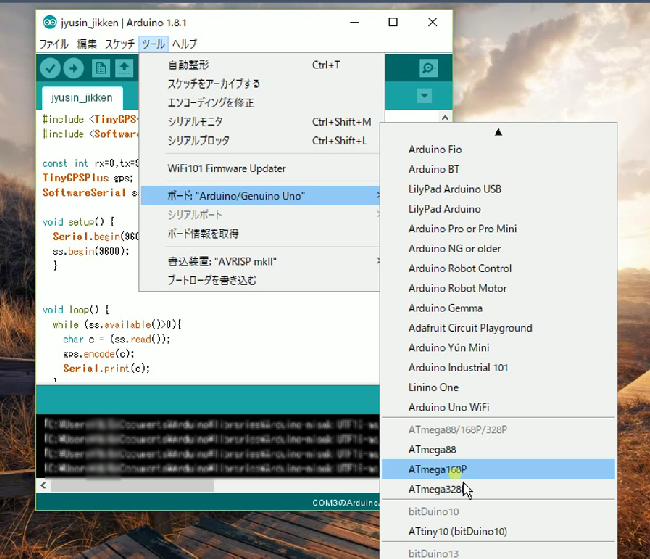The width and height of the screenshot is (650, 559).
Task: Select Arduino Pro or Pro Mini board
Action: click(x=498, y=229)
